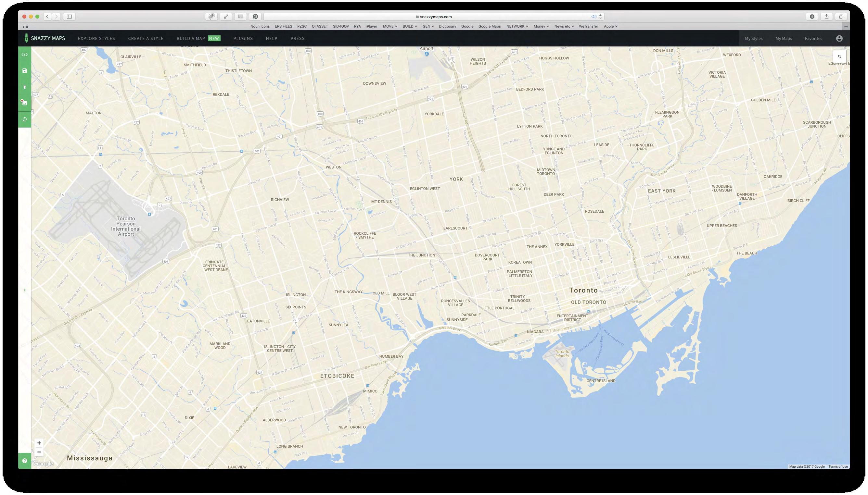Open the MOVE bookmarks folder dropdown
This screenshot has width=868, height=495.
[389, 26]
